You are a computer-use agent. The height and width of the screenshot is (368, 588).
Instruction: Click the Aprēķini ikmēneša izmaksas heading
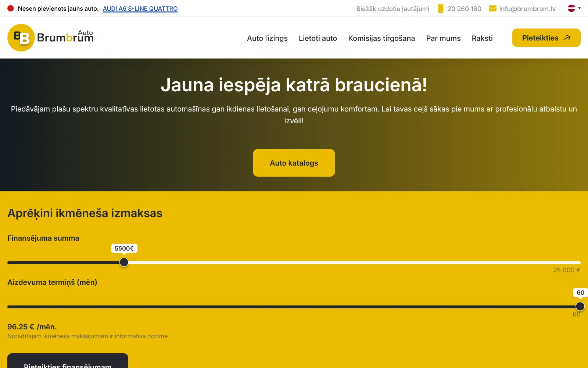point(85,213)
